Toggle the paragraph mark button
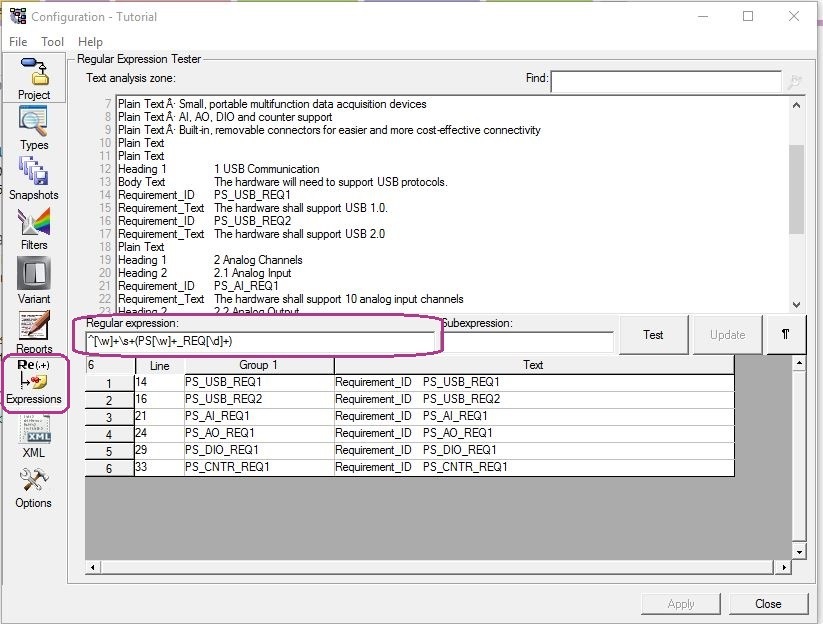This screenshot has height=624, width=823. point(786,335)
